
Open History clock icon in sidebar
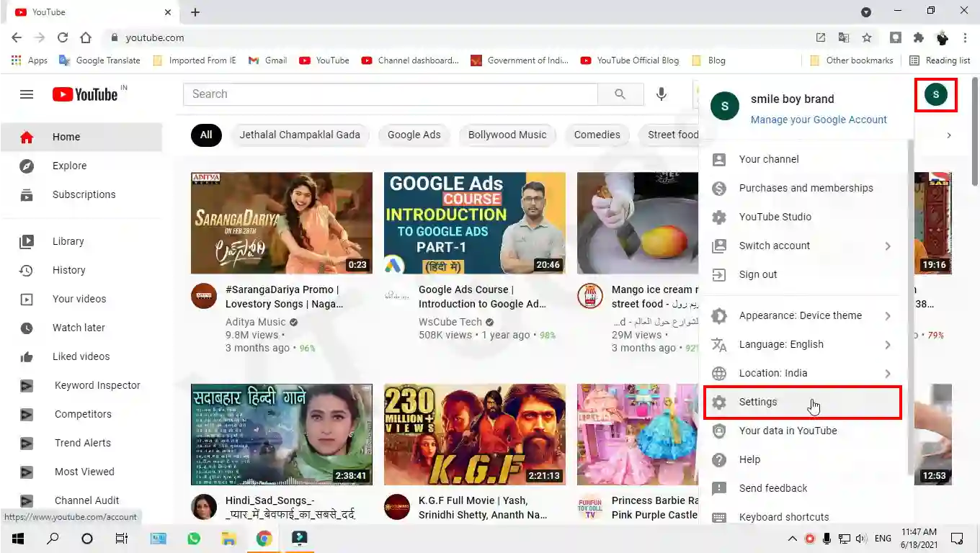click(x=27, y=270)
